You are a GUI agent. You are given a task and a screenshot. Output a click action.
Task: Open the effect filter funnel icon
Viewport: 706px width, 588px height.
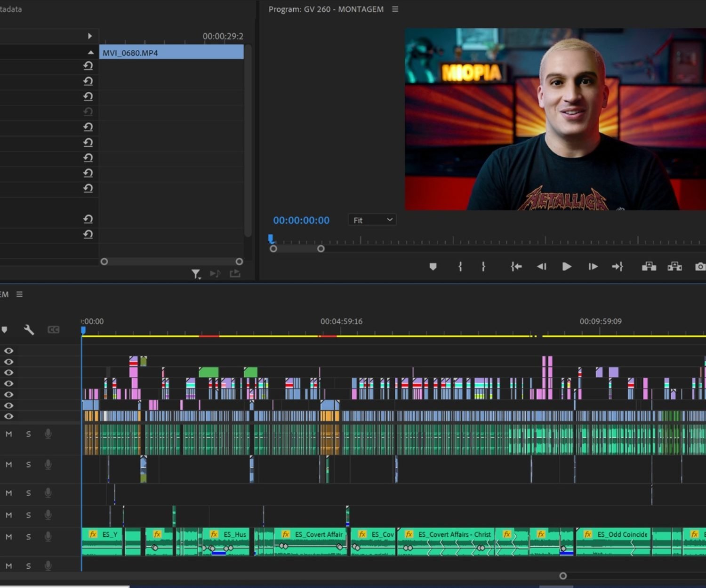[x=196, y=274]
